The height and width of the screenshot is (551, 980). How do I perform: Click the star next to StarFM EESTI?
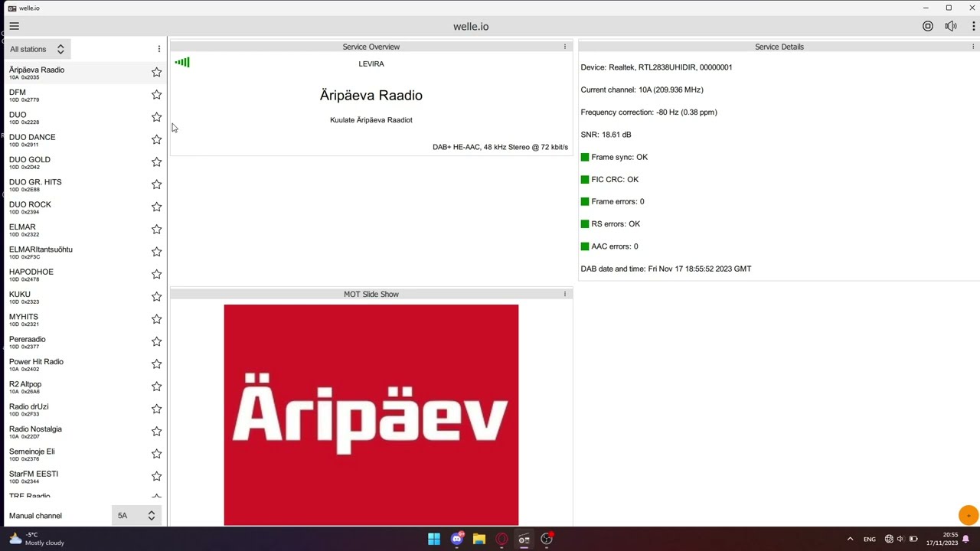pos(156,476)
